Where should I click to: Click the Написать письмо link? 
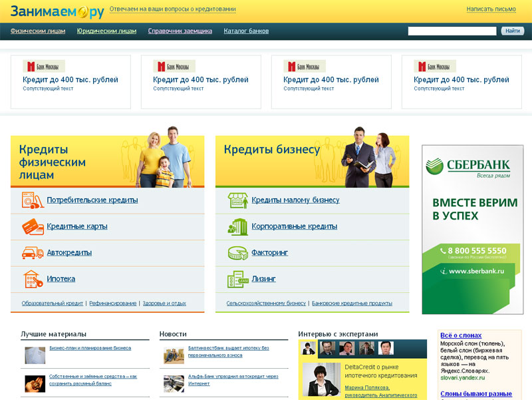tap(491, 9)
